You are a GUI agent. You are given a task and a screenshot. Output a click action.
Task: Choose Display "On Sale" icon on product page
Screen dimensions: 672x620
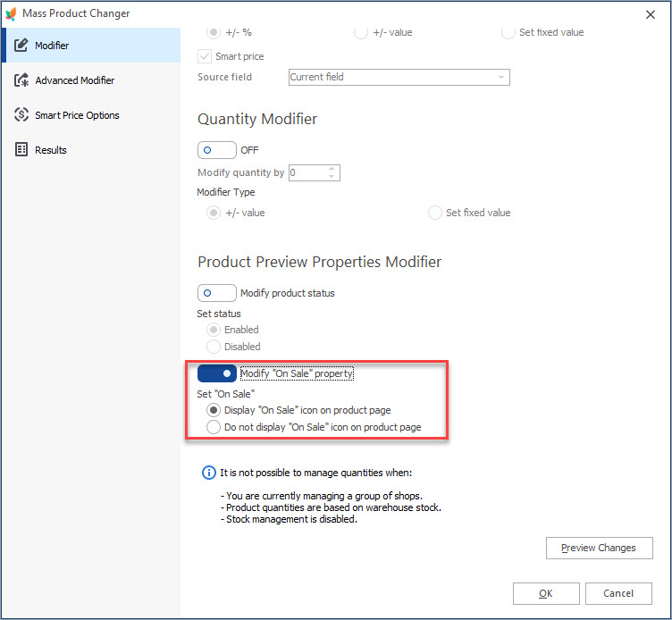coord(214,411)
